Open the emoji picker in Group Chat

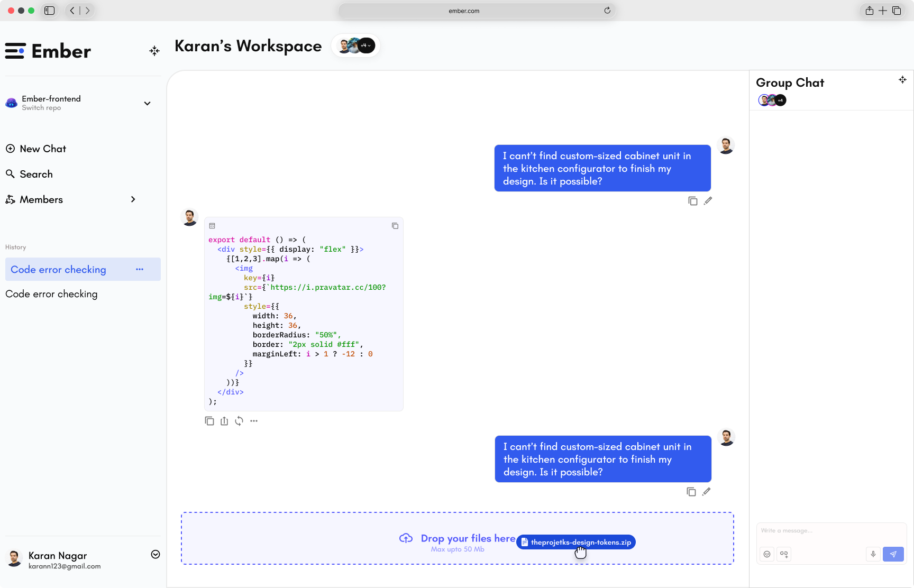click(x=767, y=554)
